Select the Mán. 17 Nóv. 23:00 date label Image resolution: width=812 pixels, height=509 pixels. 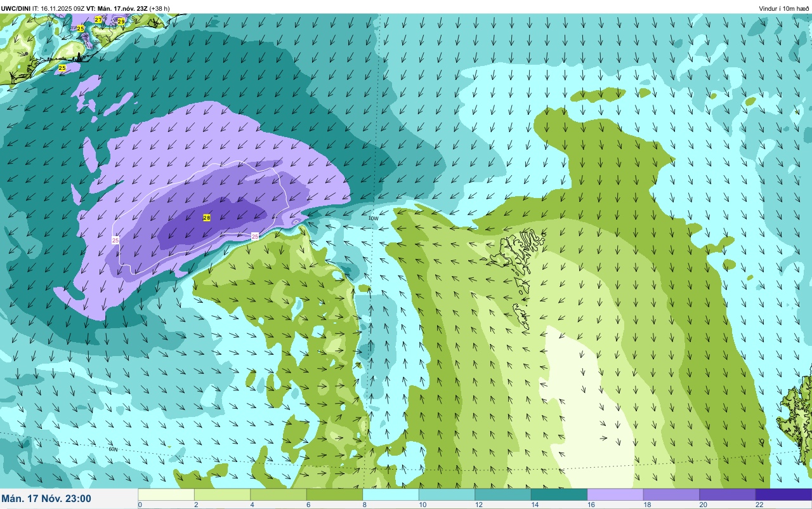tap(46, 499)
